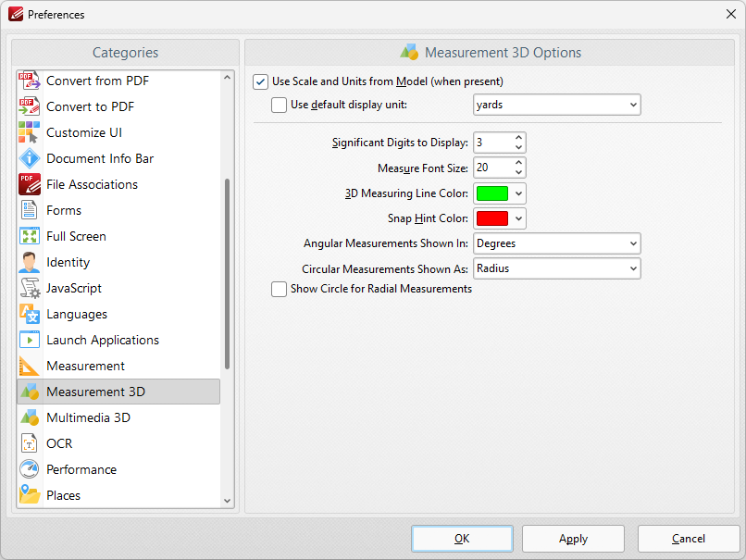Switch to the Multimedia 3D category

(118, 417)
